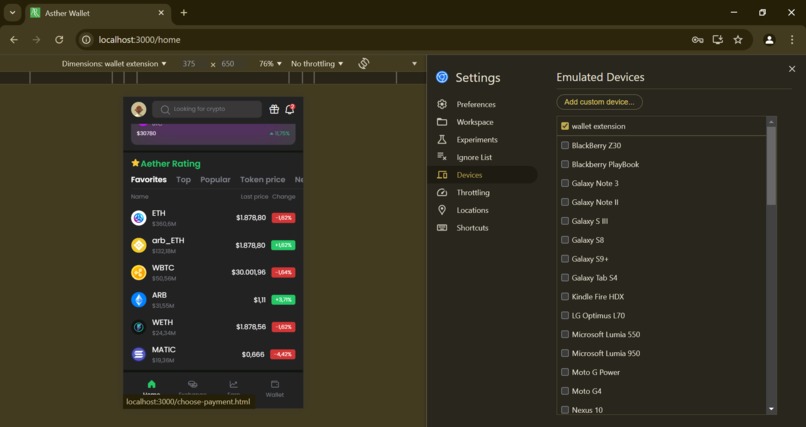Image resolution: width=806 pixels, height=427 pixels.
Task: Open Wallet in bottom navigation
Action: click(x=274, y=388)
